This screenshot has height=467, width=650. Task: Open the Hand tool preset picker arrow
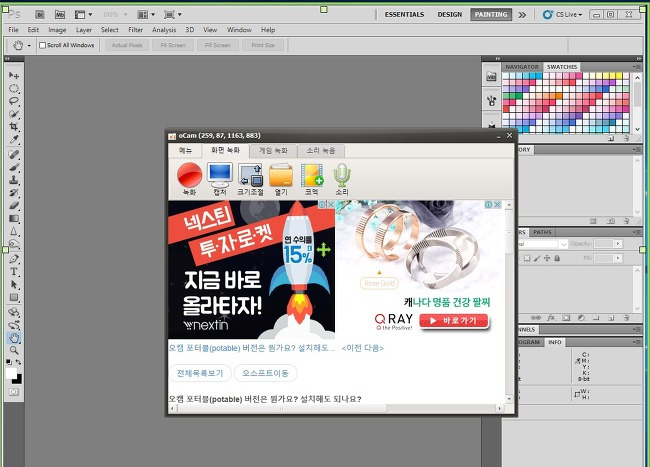pyautogui.click(x=29, y=45)
